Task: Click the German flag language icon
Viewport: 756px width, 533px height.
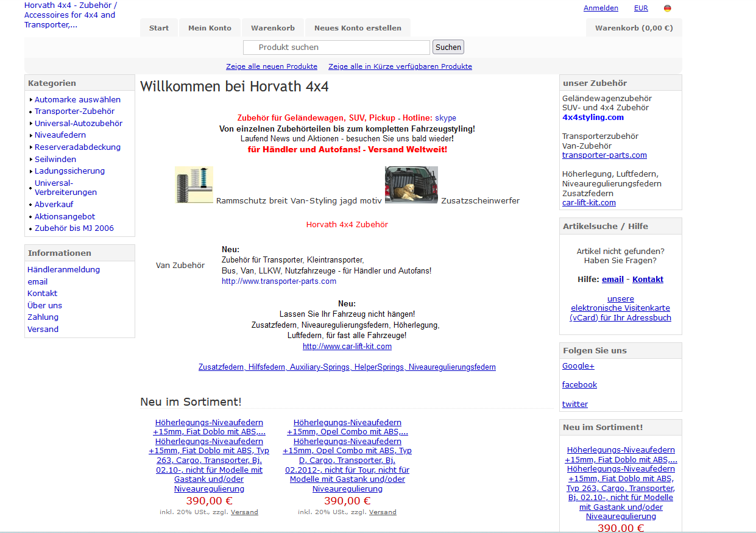Action: pos(668,9)
